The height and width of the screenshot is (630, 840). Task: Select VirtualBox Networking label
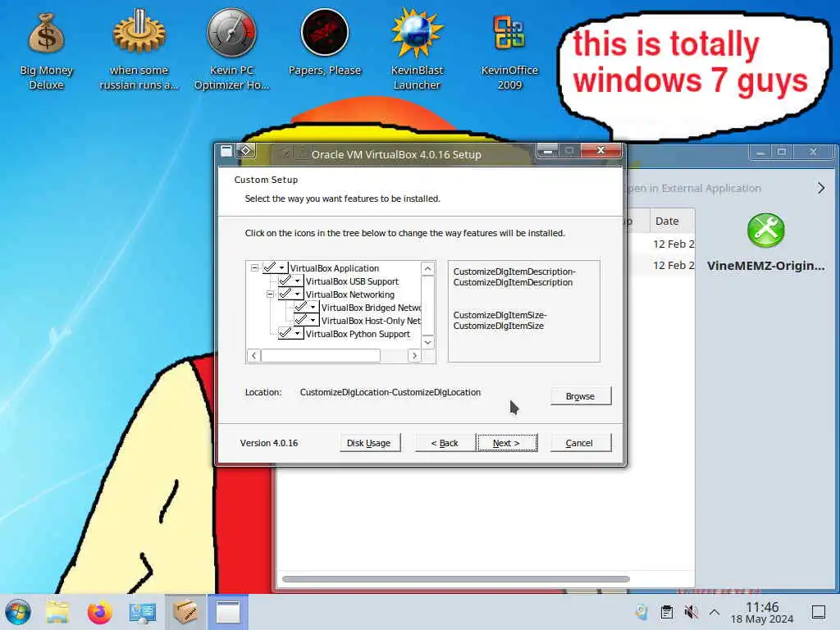(x=349, y=294)
